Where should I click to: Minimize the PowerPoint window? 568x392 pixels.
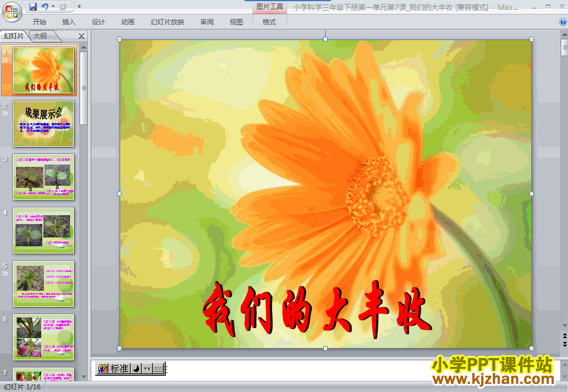tap(535, 7)
